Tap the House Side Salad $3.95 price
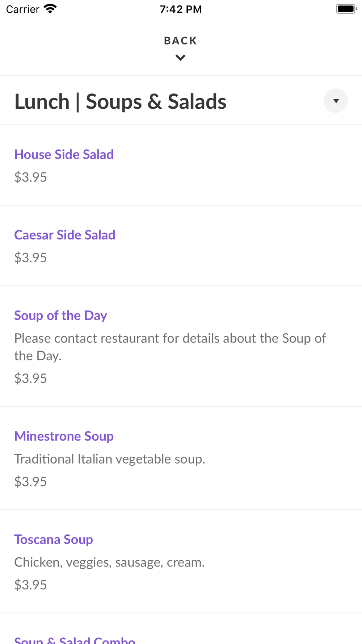 [x=30, y=177]
